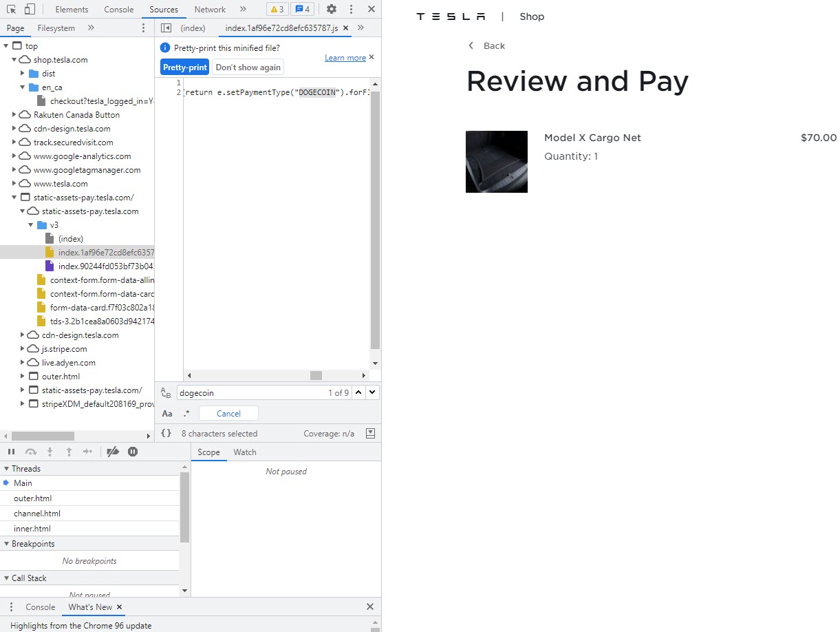
Task: Open the Watch tab
Action: [244, 452]
